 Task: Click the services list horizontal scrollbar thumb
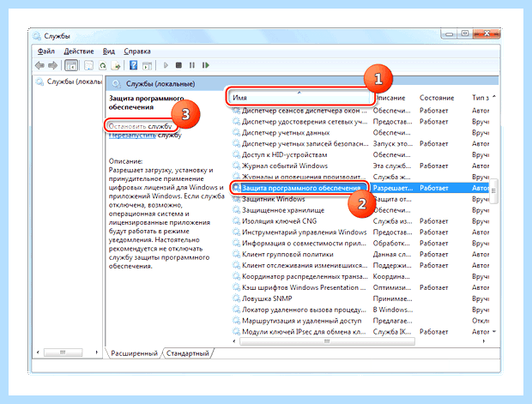[x=327, y=341]
